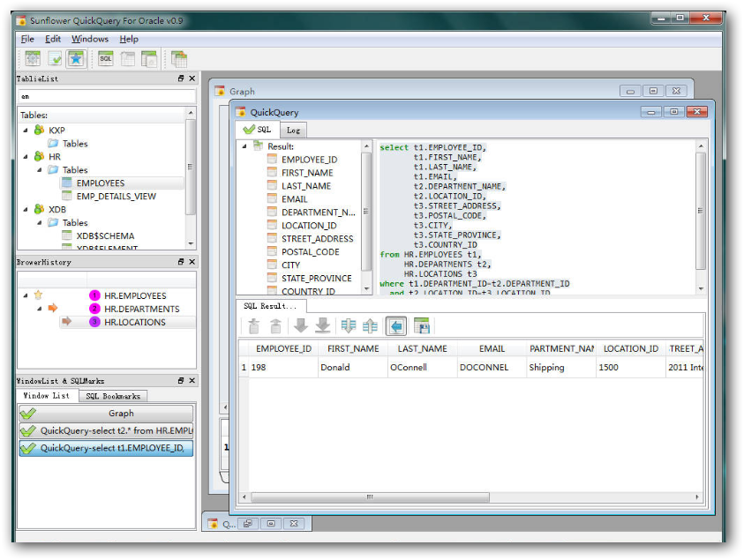Activate QuickQuery-select t2.* window button
744x560 pixels.
point(106,430)
